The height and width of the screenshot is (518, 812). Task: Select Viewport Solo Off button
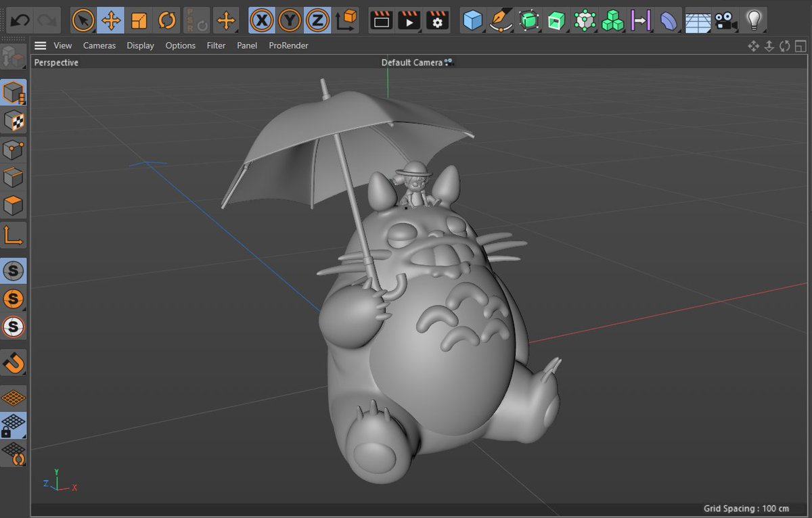click(14, 270)
